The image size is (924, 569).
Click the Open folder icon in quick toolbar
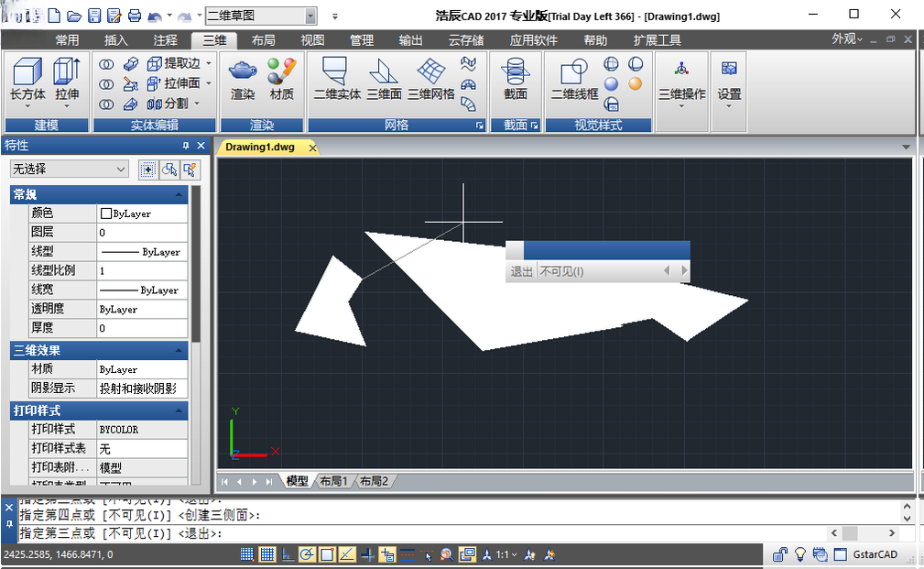[x=73, y=16]
